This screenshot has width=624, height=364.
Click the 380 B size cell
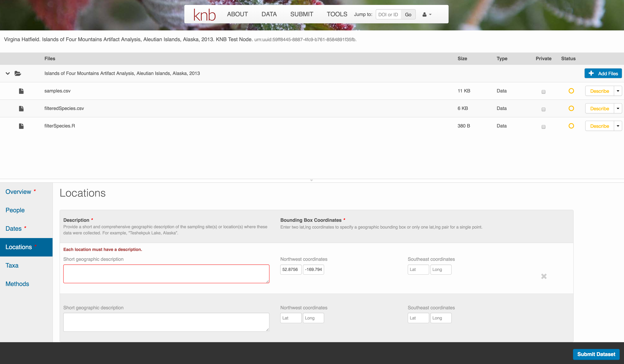point(464,126)
